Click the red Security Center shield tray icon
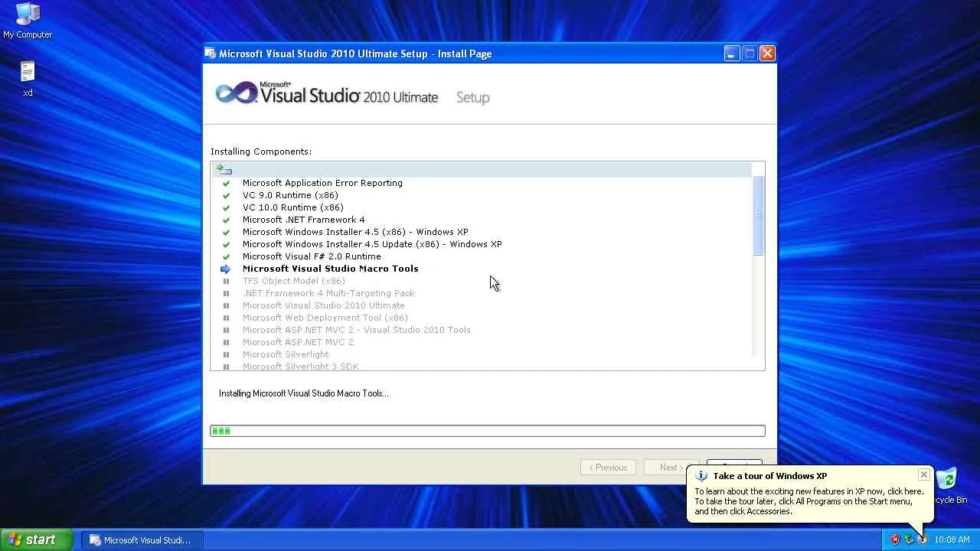The width and height of the screenshot is (980, 551). (895, 540)
